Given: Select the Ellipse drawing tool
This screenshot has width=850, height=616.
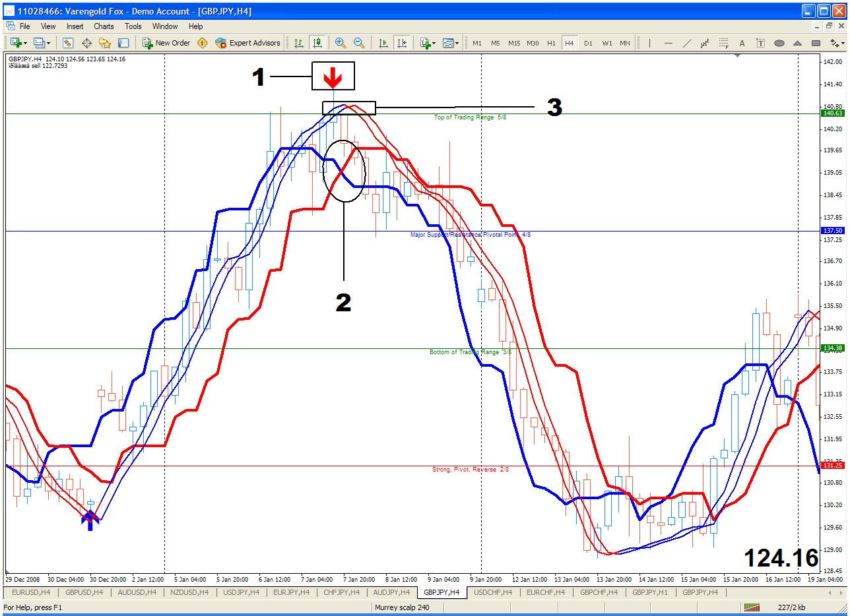Looking at the screenshot, I should [779, 43].
